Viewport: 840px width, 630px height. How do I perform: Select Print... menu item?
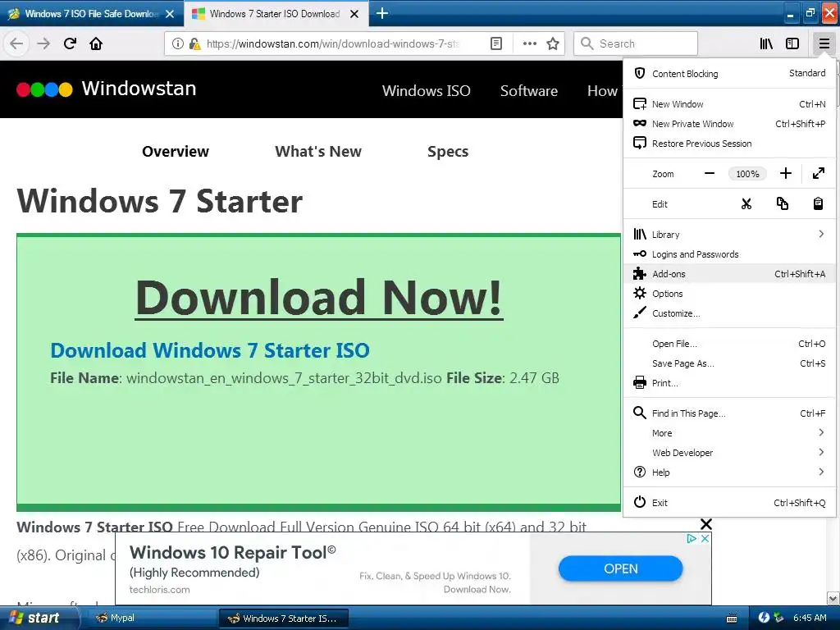click(x=729, y=383)
